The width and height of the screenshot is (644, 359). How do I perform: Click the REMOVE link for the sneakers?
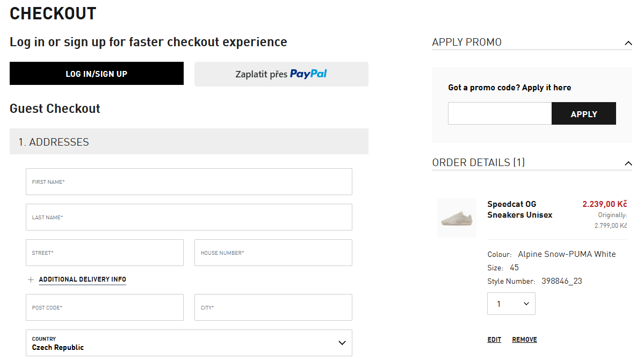[524, 340]
